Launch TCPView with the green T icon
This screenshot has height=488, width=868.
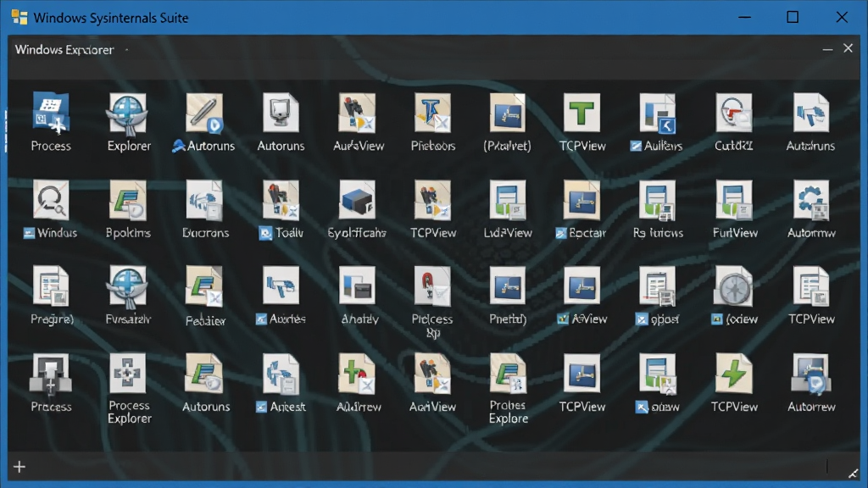pyautogui.click(x=581, y=113)
